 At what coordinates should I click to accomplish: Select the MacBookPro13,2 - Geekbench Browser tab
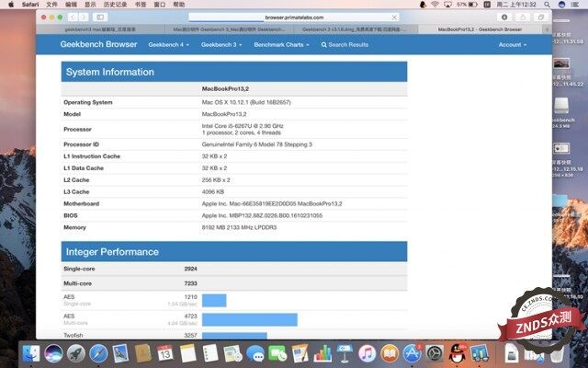pyautogui.click(x=480, y=29)
